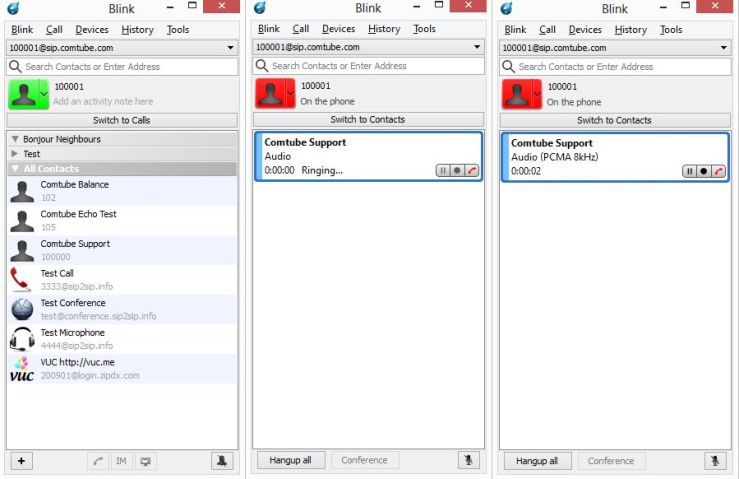The height and width of the screenshot is (479, 740).
Task: Focus the search contacts field in the left window
Action: point(122,67)
